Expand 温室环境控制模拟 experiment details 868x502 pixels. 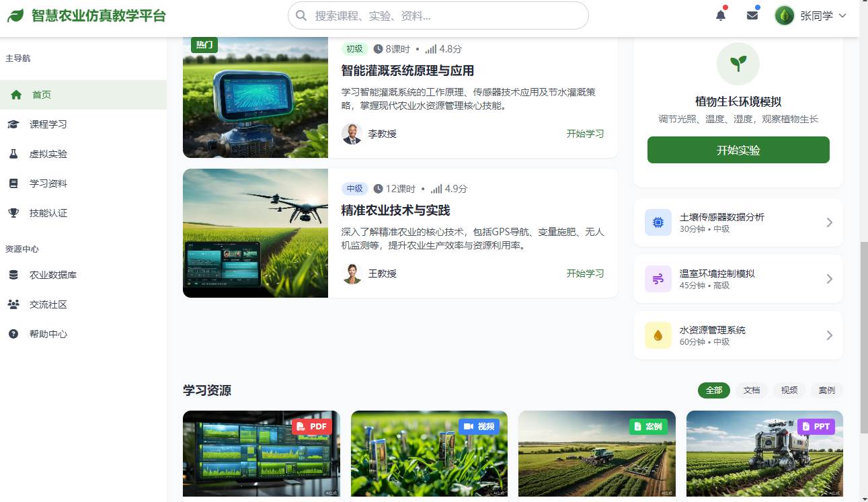tap(829, 278)
